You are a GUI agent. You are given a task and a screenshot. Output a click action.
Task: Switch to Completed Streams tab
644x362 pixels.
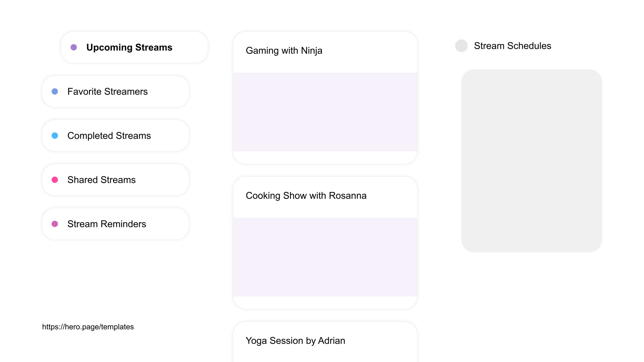116,136
